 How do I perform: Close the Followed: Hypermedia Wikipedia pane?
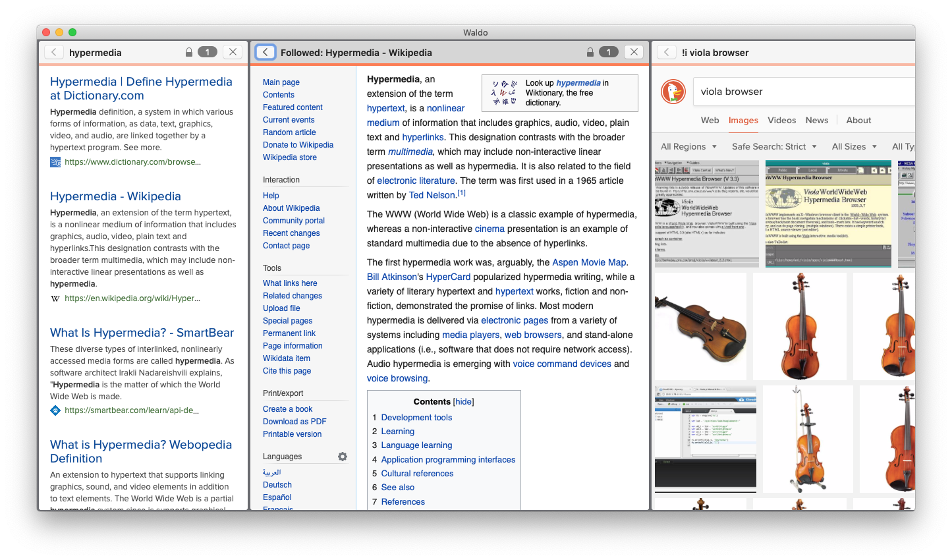click(634, 52)
